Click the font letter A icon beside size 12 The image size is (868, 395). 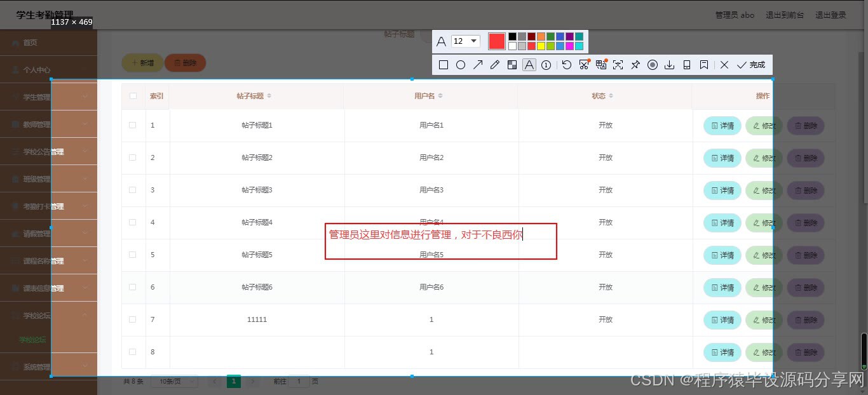click(x=442, y=41)
